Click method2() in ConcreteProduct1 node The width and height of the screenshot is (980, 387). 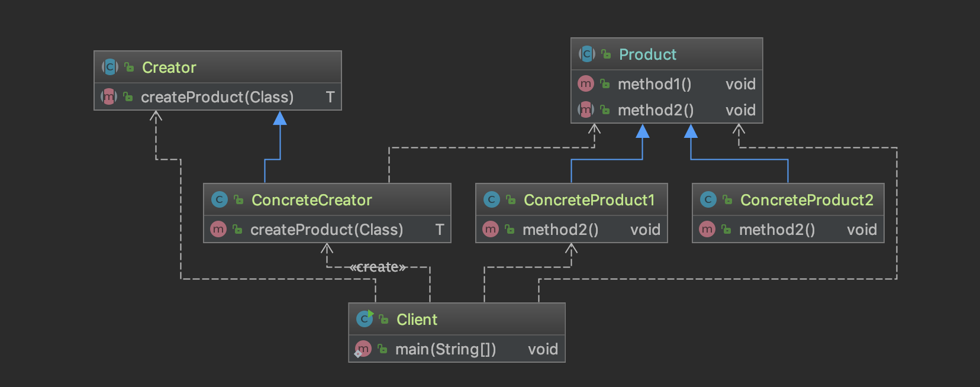point(560,230)
